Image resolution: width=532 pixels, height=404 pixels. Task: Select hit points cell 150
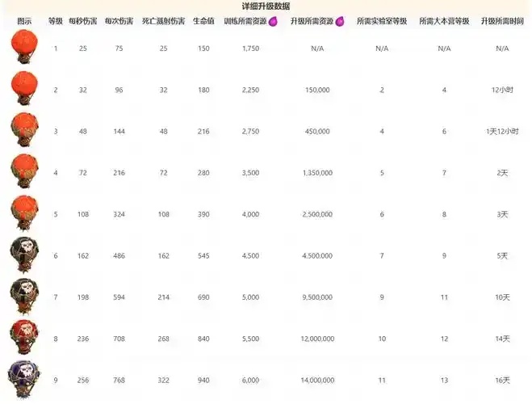click(203, 48)
